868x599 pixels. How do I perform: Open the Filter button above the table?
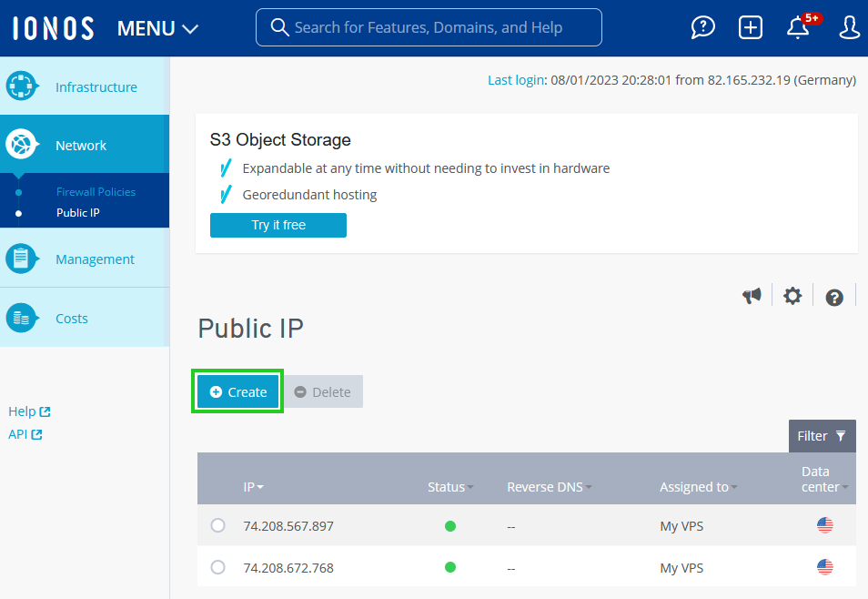click(822, 436)
